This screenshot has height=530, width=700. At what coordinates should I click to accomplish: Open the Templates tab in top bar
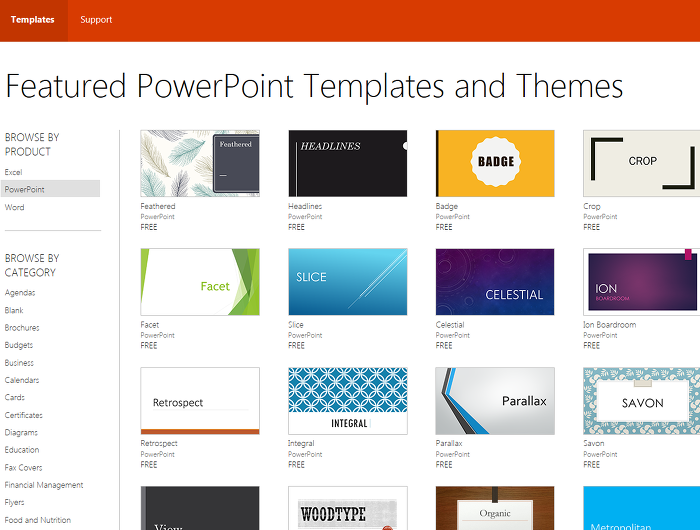(33, 20)
